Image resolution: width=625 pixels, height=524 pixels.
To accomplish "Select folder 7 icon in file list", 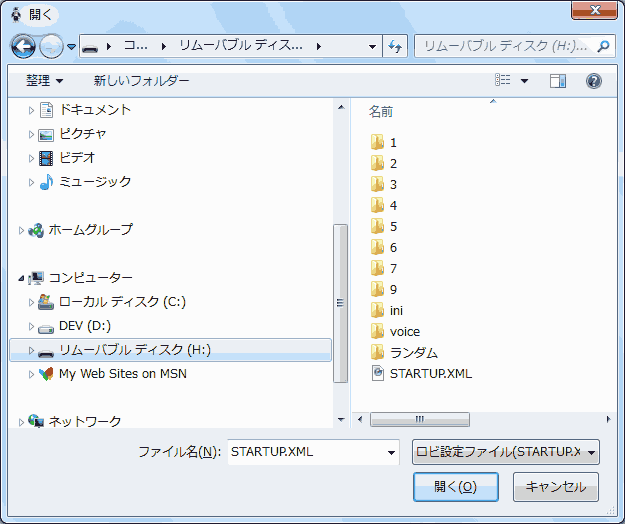I will [x=377, y=268].
